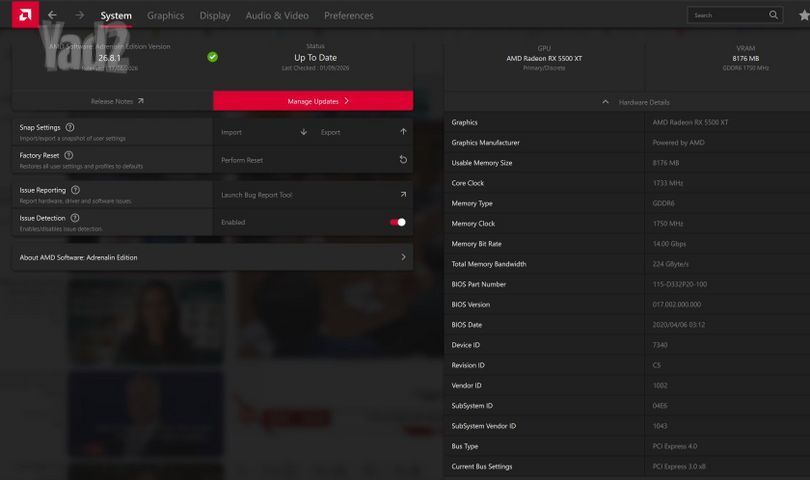
Task: Select the Core Clock row
Action: tap(627, 183)
